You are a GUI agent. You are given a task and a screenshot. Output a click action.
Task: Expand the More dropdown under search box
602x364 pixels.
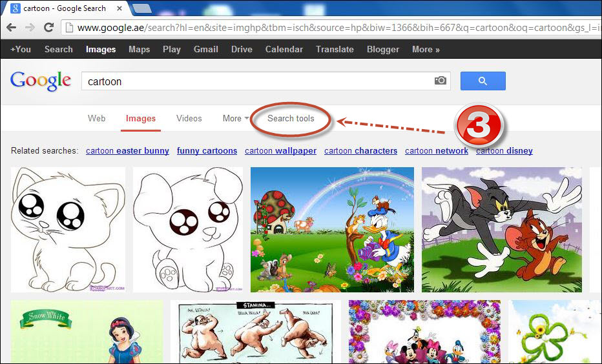pyautogui.click(x=236, y=118)
